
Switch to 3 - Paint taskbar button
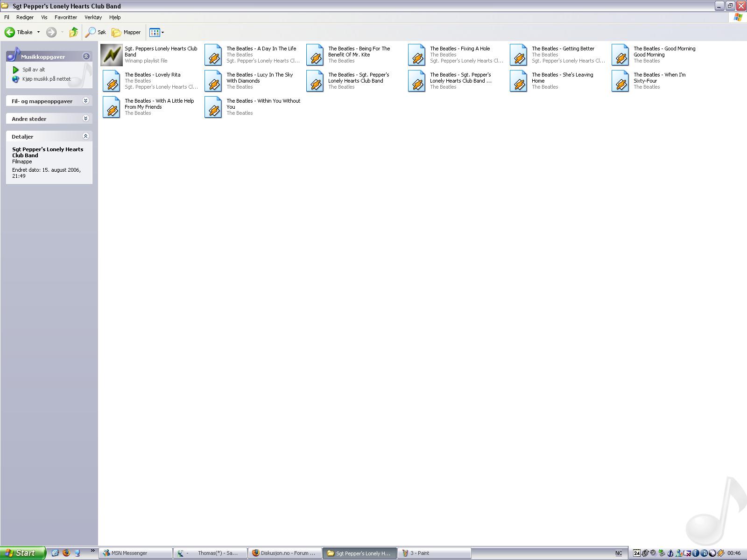click(434, 553)
